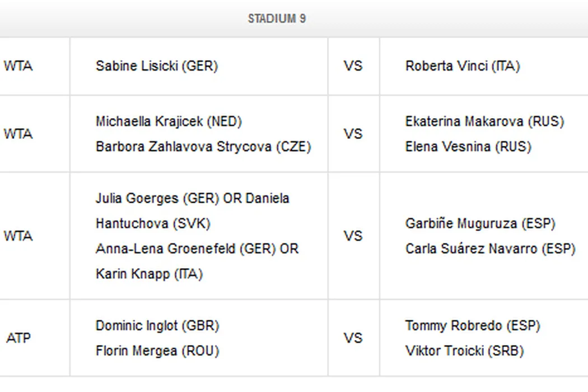Click Roberta Vinci (ITA) in first match
Image resolution: width=588 pixels, height=392 pixels.
tap(462, 66)
